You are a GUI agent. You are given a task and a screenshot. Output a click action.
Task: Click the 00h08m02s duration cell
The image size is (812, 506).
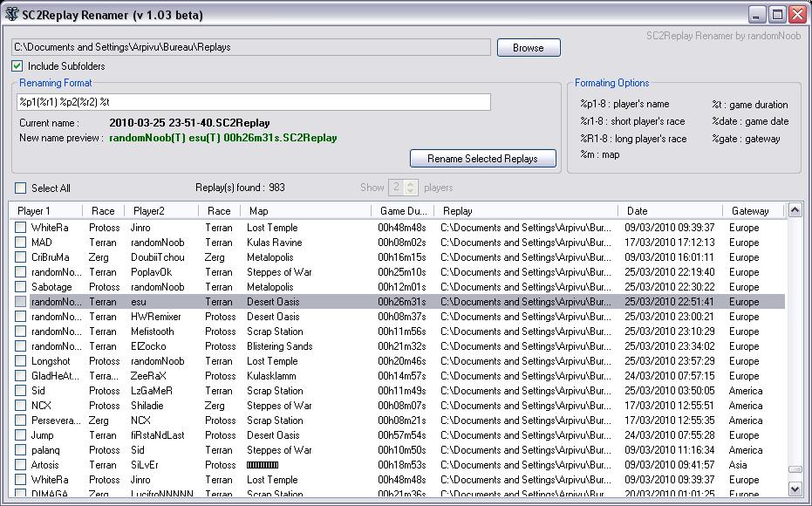(x=402, y=243)
